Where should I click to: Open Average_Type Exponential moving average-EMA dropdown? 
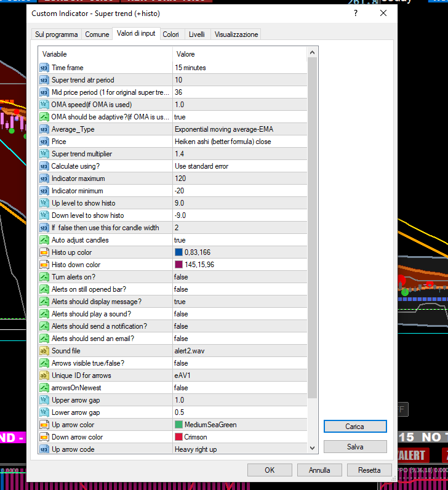240,129
